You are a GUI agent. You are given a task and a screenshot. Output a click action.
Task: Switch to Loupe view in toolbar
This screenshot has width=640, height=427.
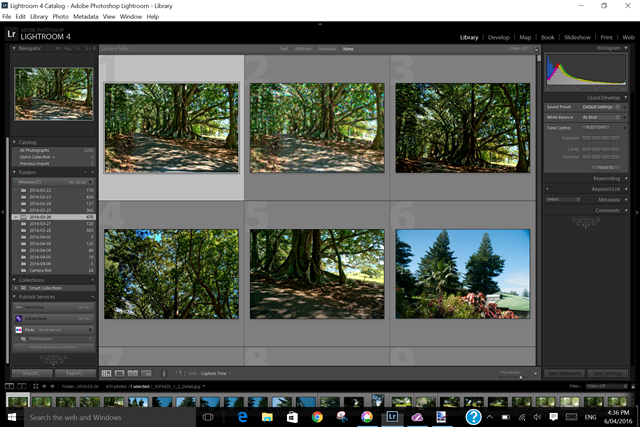coord(120,374)
